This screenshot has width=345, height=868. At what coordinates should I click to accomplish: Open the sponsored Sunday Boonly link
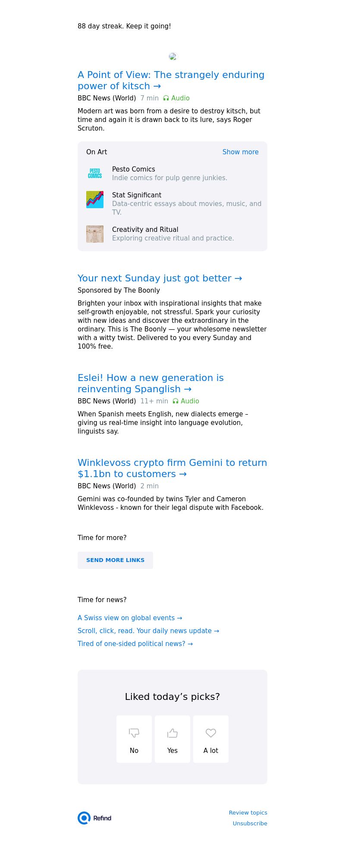tap(160, 278)
